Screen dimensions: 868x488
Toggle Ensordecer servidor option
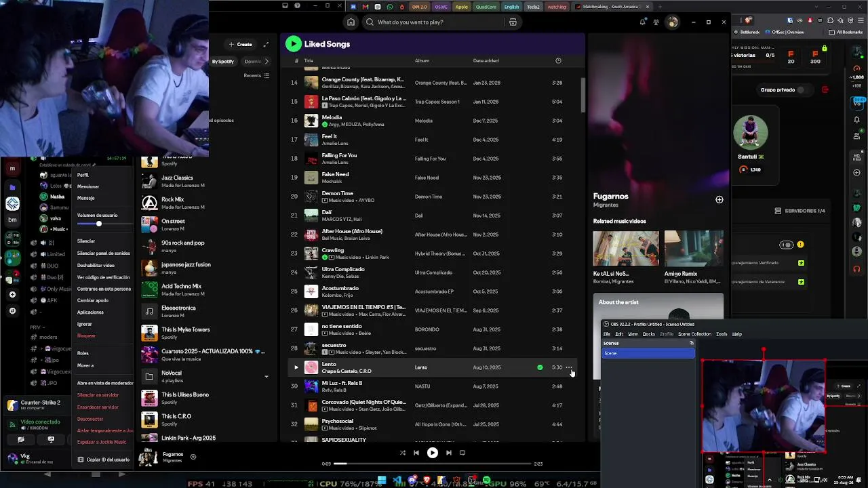tap(98, 407)
